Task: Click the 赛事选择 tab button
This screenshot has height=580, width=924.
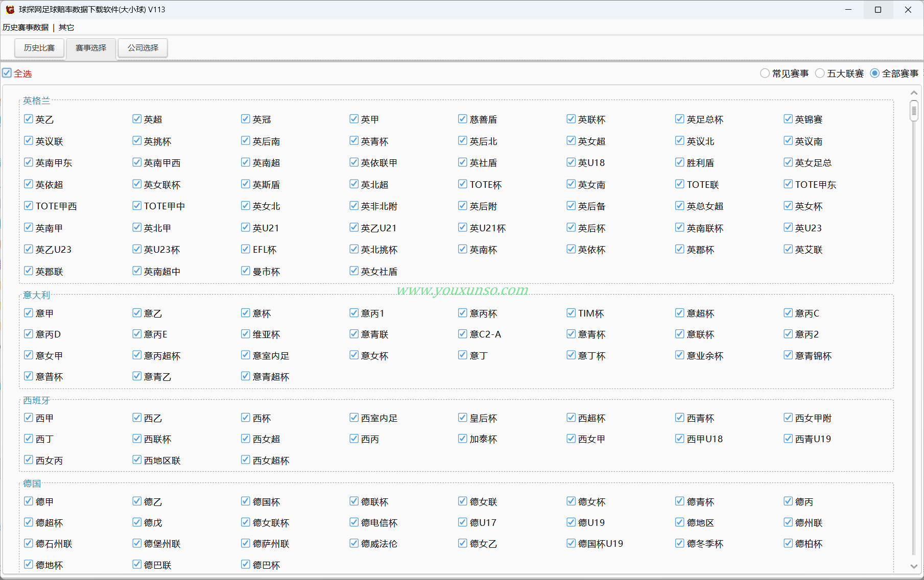Action: tap(91, 48)
